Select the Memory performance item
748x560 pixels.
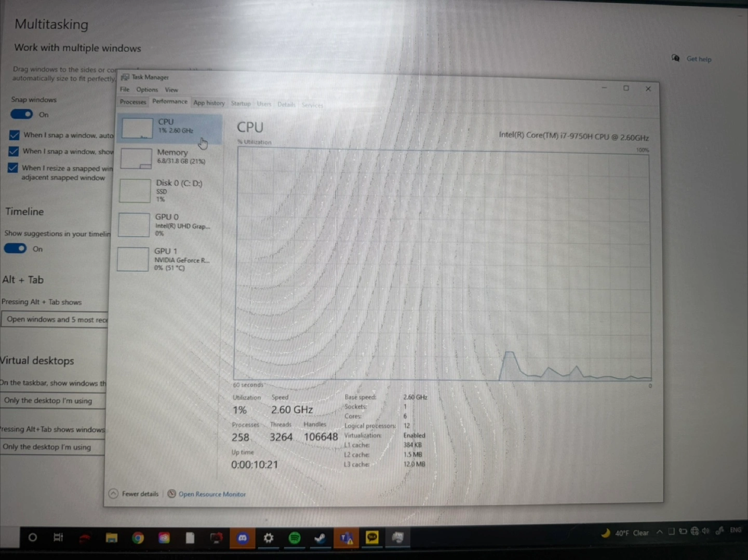click(x=169, y=158)
